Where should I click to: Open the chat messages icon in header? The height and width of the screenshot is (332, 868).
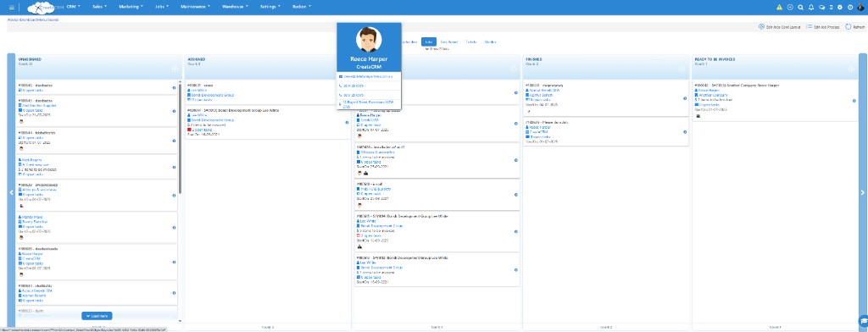tap(821, 7)
